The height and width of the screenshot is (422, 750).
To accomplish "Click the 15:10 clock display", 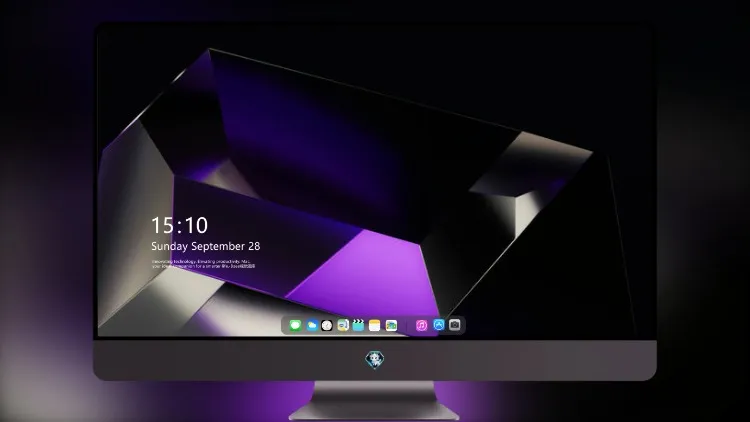I will (179, 225).
